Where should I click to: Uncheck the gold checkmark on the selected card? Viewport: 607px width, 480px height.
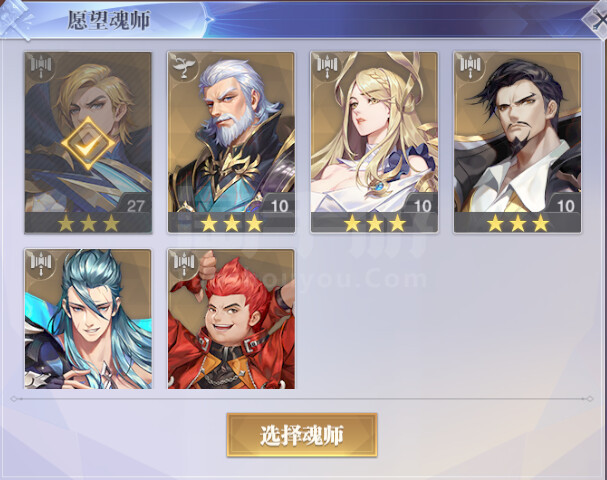click(x=88, y=144)
